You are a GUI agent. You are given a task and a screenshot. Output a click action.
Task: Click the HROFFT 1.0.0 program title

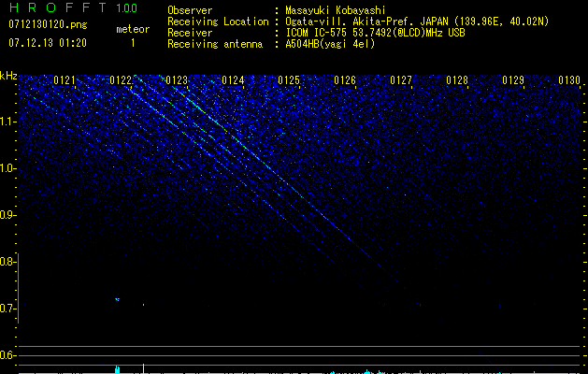pos(74,7)
